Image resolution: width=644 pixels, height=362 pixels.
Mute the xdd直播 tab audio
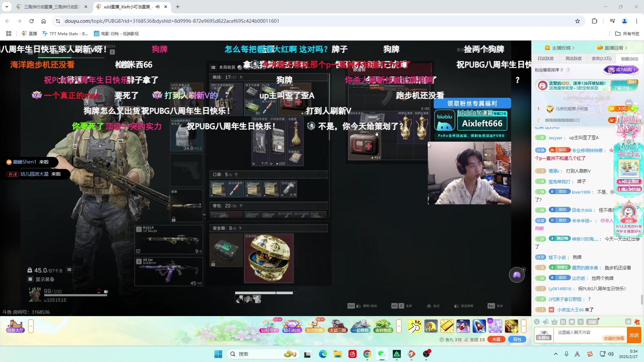tap(158, 7)
